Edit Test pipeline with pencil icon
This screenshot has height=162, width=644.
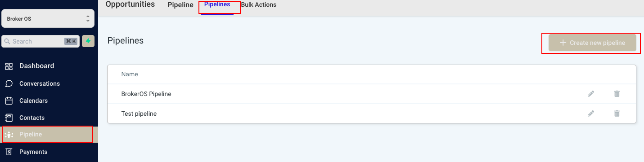click(x=591, y=114)
